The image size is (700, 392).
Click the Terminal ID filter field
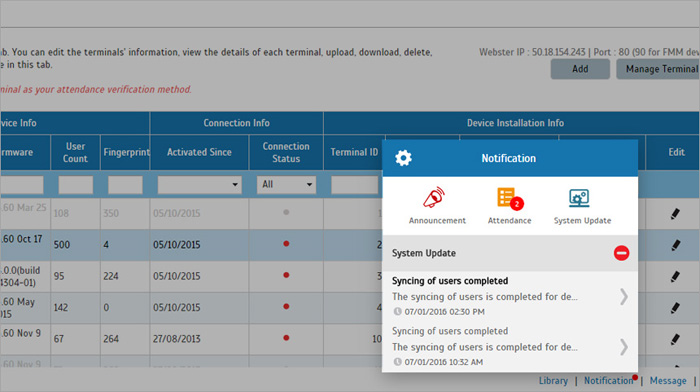354,184
